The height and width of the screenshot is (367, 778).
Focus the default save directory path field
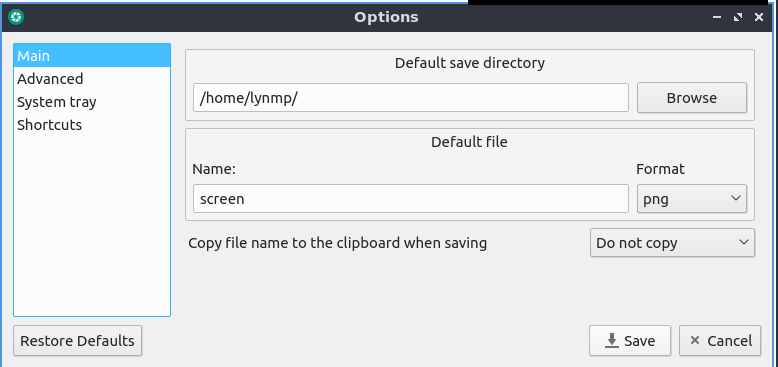pyautogui.click(x=411, y=98)
